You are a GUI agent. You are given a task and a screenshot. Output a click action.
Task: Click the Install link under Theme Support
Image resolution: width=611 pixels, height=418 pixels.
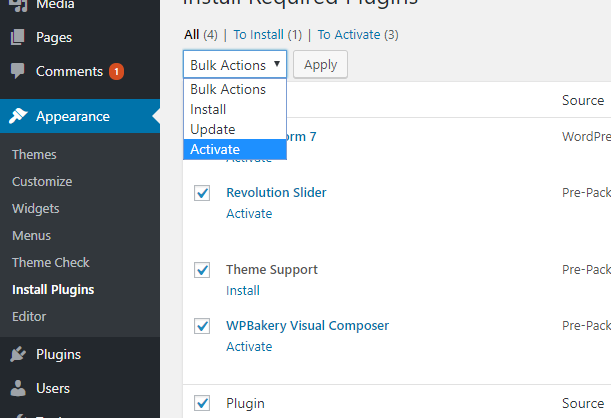coord(242,291)
